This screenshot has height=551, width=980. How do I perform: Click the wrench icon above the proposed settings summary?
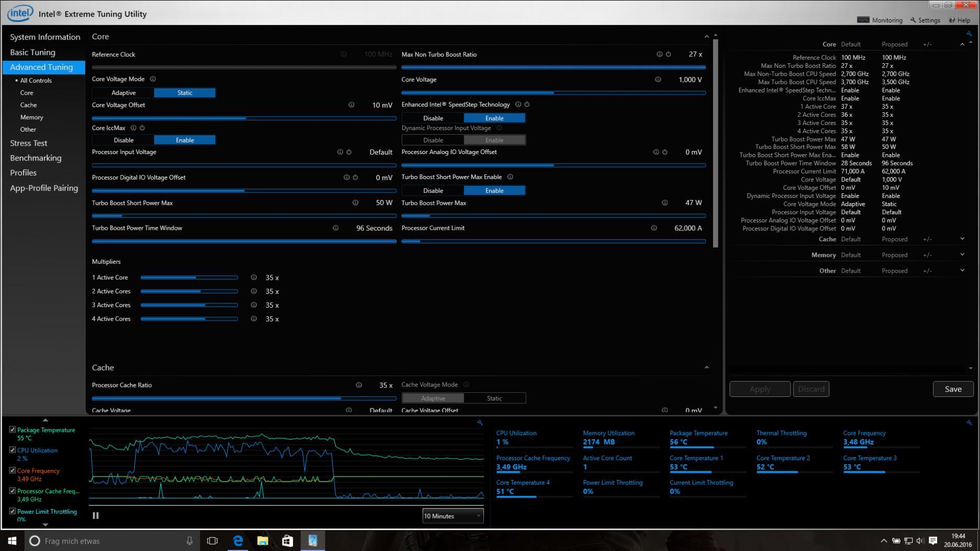[969, 33]
